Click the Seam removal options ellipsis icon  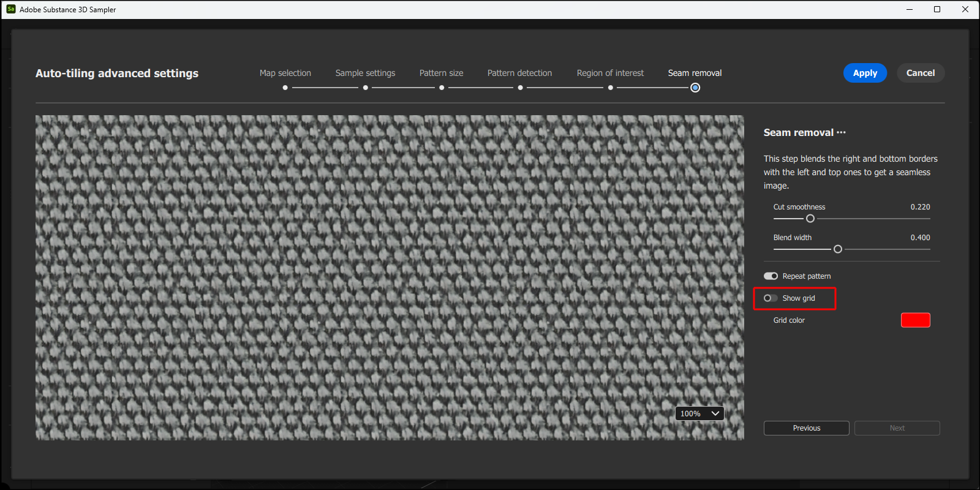pos(841,132)
